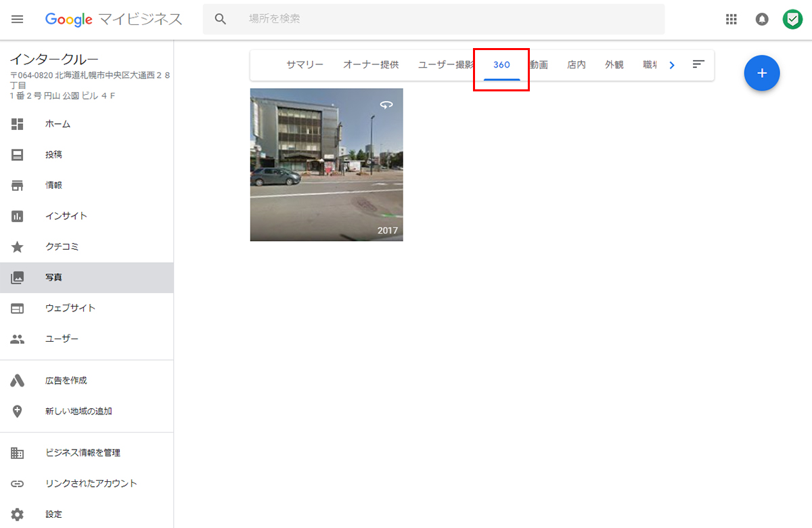Open the Google apps grid

tap(731, 19)
